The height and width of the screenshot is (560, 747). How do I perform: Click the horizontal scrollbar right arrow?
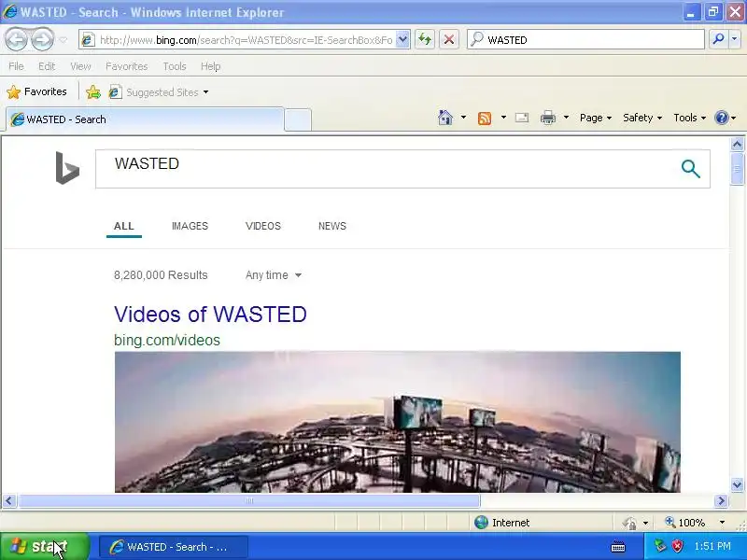(721, 500)
